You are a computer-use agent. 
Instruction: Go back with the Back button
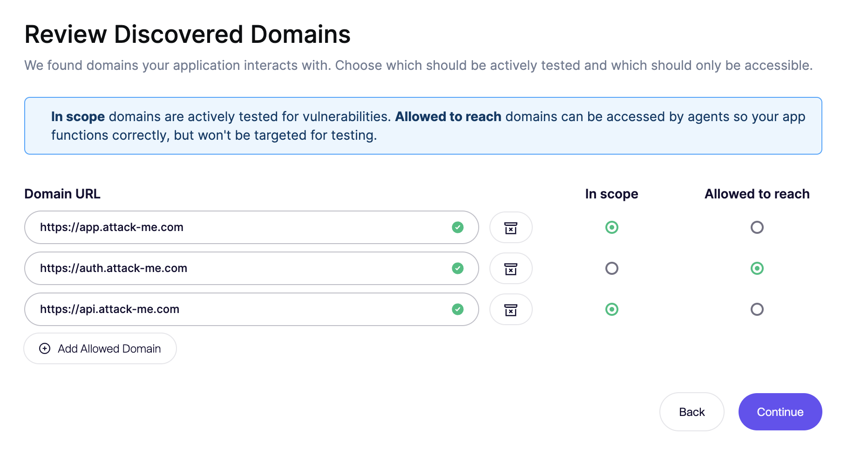click(692, 412)
